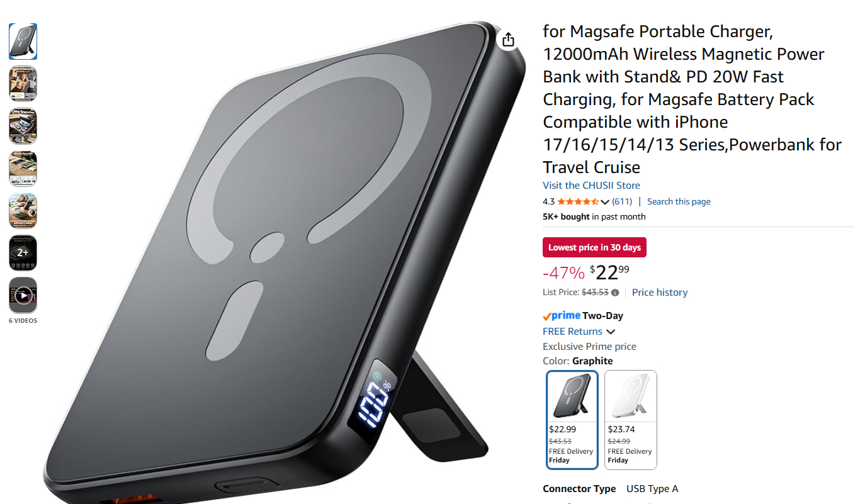Image resolution: width=865 pixels, height=504 pixels.
Task: Click the share icon on product image
Action: [x=508, y=40]
